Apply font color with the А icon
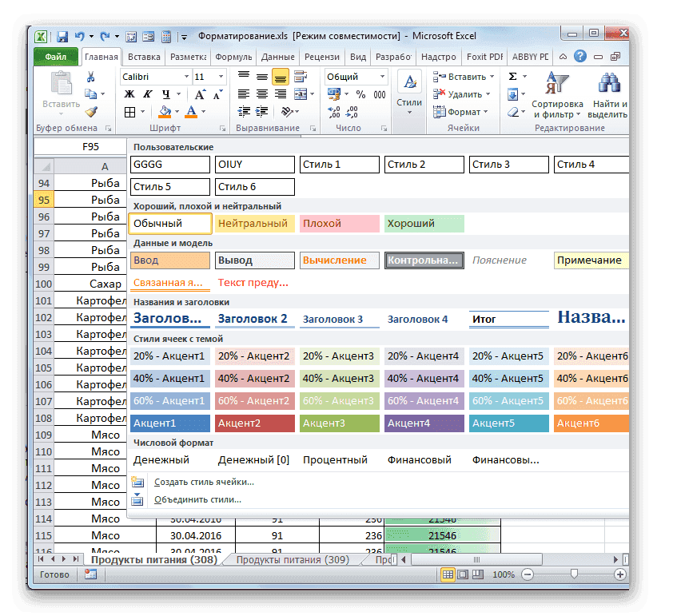The width and height of the screenshot is (673, 616). coord(191,111)
